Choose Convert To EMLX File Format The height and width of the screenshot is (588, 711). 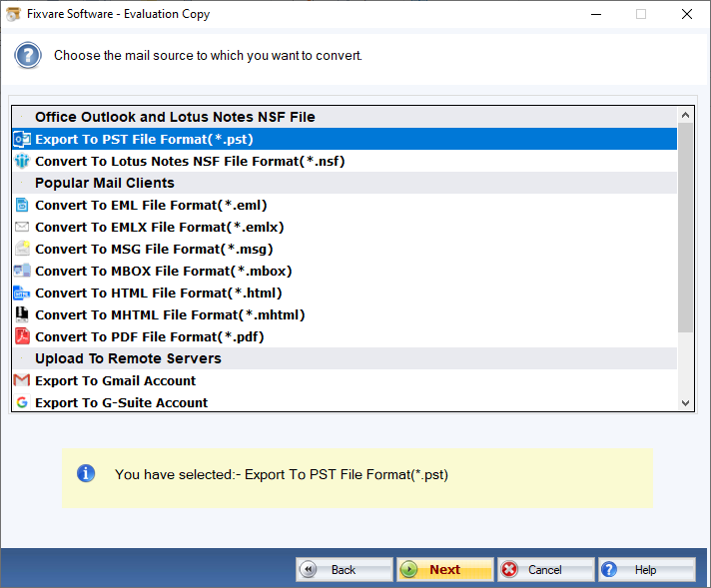345,227
